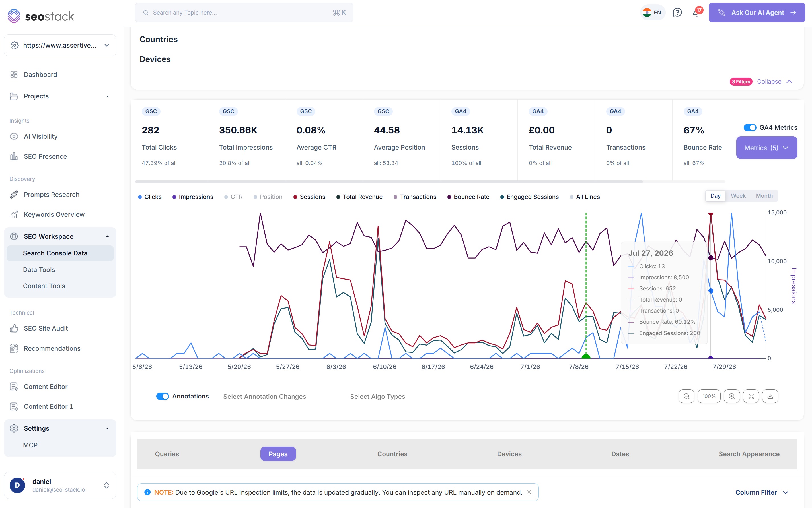Open the notifications bell icon
This screenshot has width=812, height=508.
coord(696,13)
